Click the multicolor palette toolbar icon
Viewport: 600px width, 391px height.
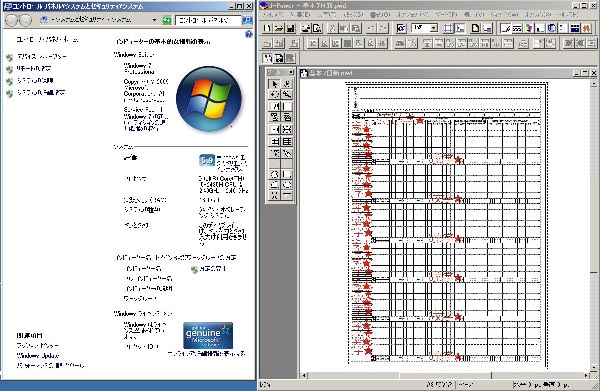[x=529, y=28]
